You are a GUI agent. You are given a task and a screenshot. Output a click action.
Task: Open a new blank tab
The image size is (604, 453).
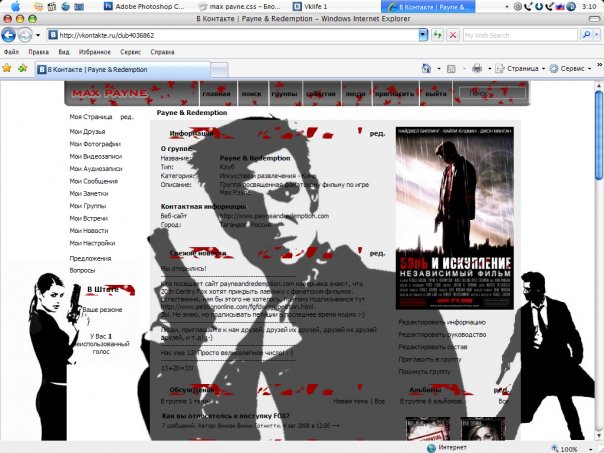tap(220, 70)
